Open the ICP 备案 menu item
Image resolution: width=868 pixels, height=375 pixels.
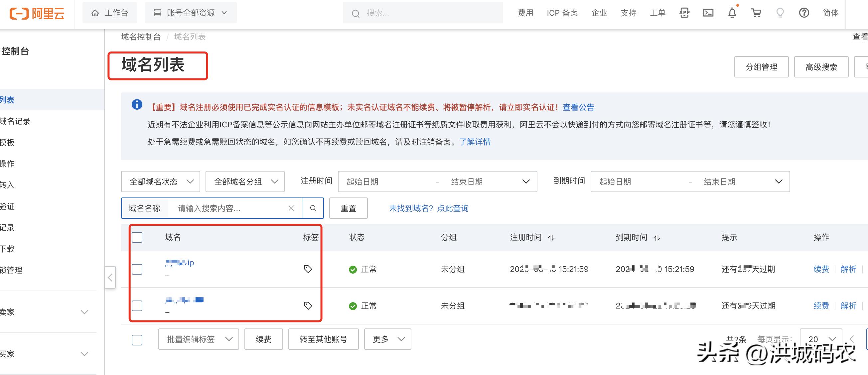coord(562,13)
